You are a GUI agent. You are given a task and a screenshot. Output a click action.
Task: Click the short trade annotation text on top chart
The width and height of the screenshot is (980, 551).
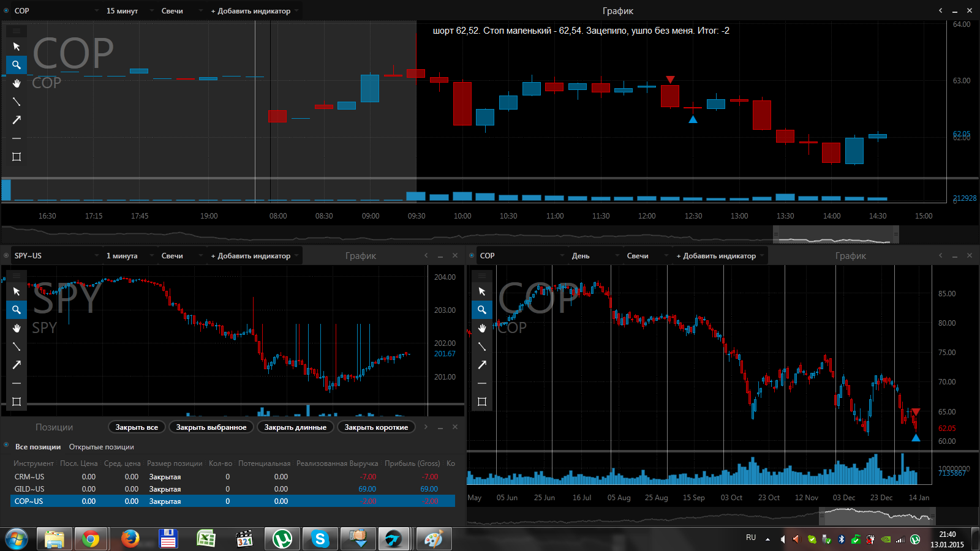[x=581, y=31]
